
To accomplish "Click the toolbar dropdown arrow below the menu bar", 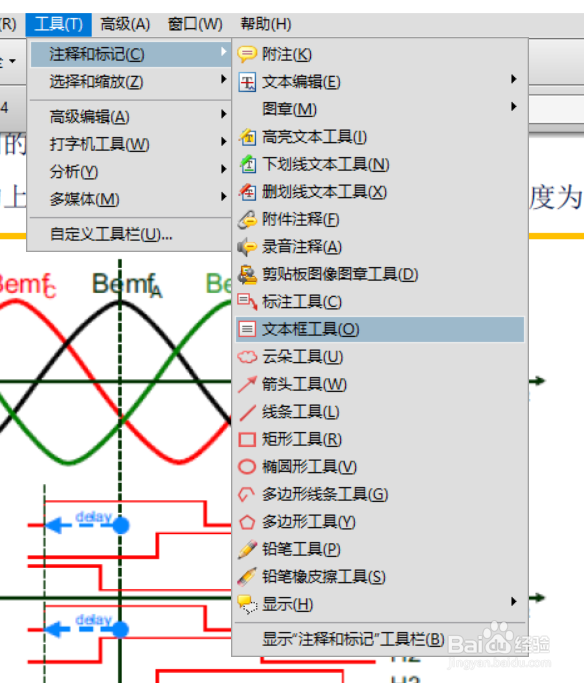I will [x=13, y=61].
